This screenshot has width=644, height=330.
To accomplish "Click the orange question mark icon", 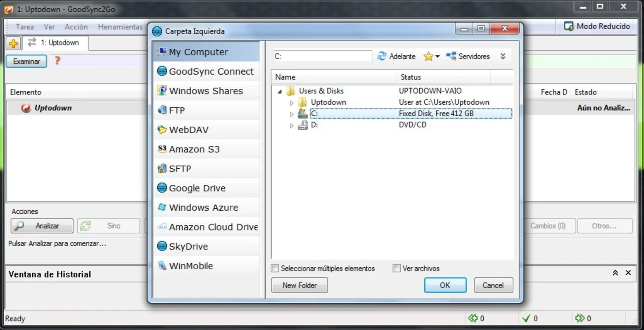I will click(x=57, y=61).
